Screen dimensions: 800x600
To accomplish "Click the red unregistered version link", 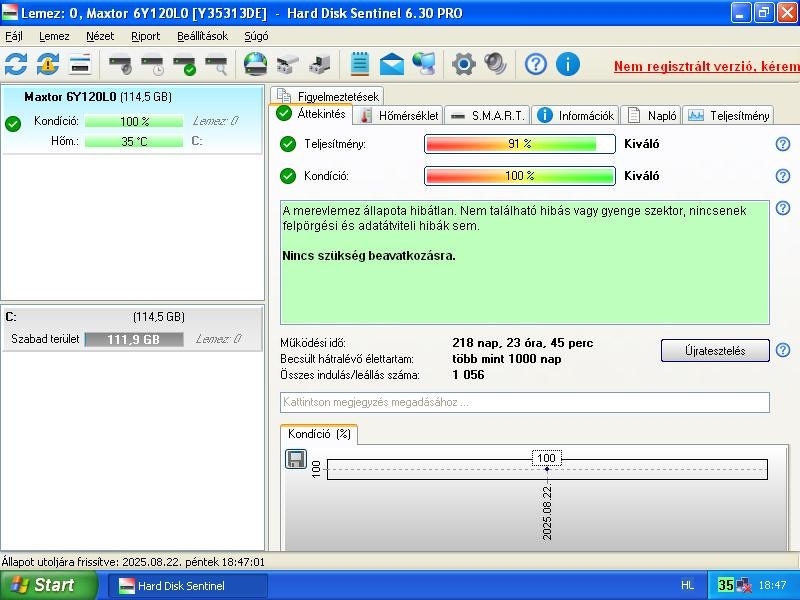I will (707, 66).
